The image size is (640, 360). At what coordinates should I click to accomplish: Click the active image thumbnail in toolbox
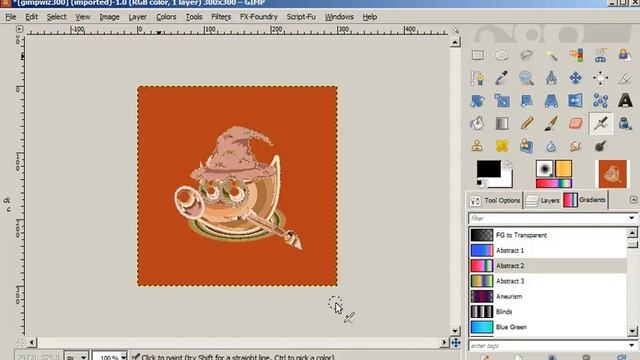612,174
